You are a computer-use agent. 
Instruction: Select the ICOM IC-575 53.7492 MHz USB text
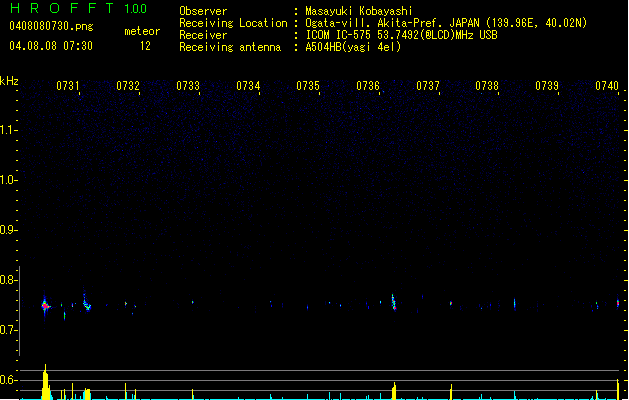(x=401, y=35)
